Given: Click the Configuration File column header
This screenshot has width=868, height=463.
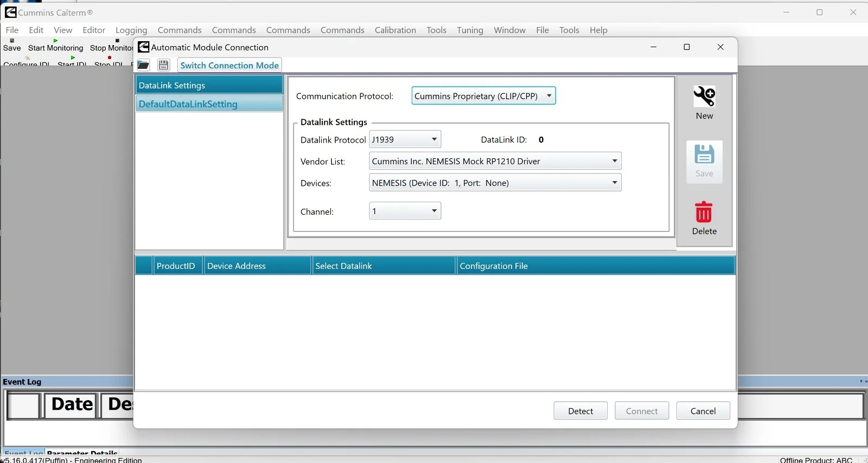Looking at the screenshot, I should pyautogui.click(x=596, y=266).
